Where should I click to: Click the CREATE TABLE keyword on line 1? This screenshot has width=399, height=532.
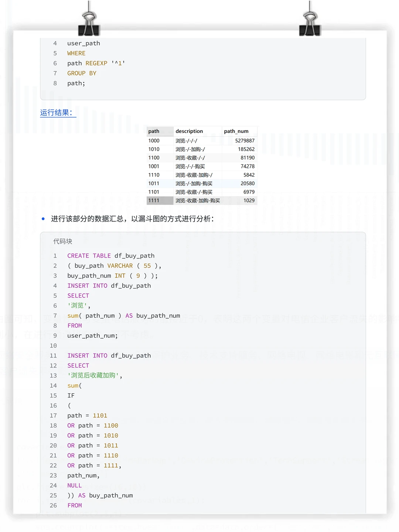89,256
